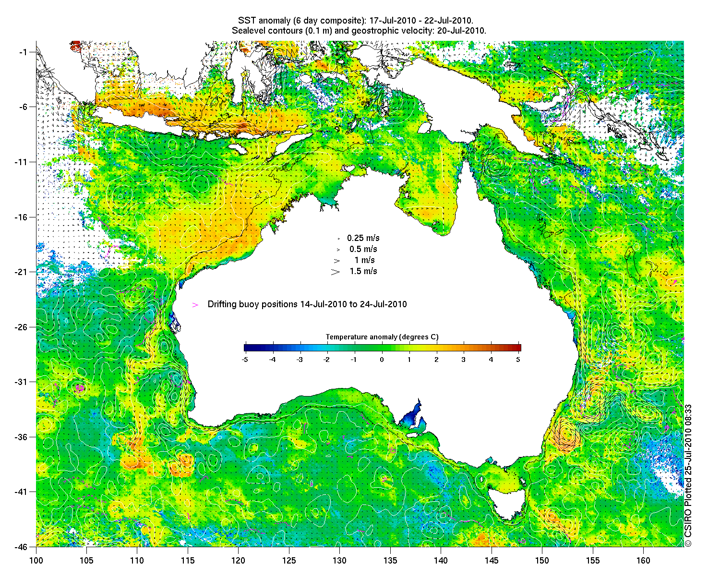Click longitude axis label 110
Viewport: 720px width, 588px height.
click(x=137, y=560)
